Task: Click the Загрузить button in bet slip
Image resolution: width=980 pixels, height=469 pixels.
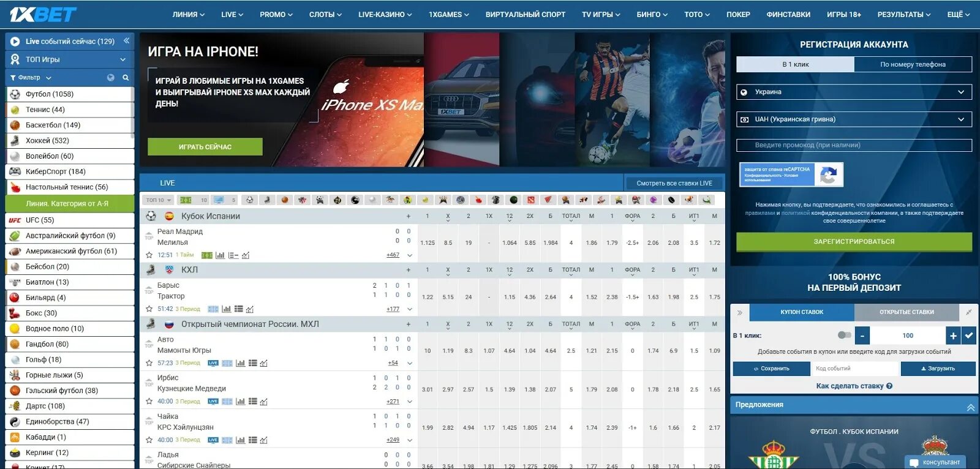Action: pos(938,369)
